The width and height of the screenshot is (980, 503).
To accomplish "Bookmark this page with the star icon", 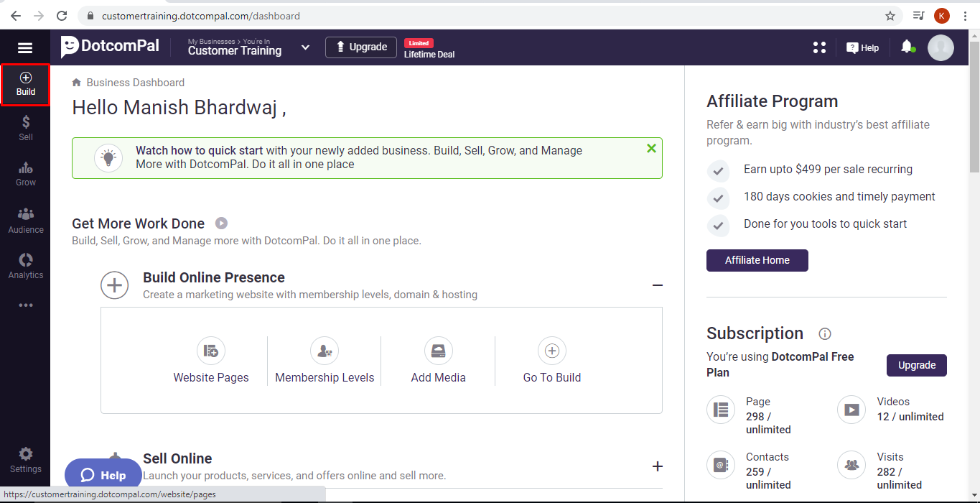I will [890, 16].
